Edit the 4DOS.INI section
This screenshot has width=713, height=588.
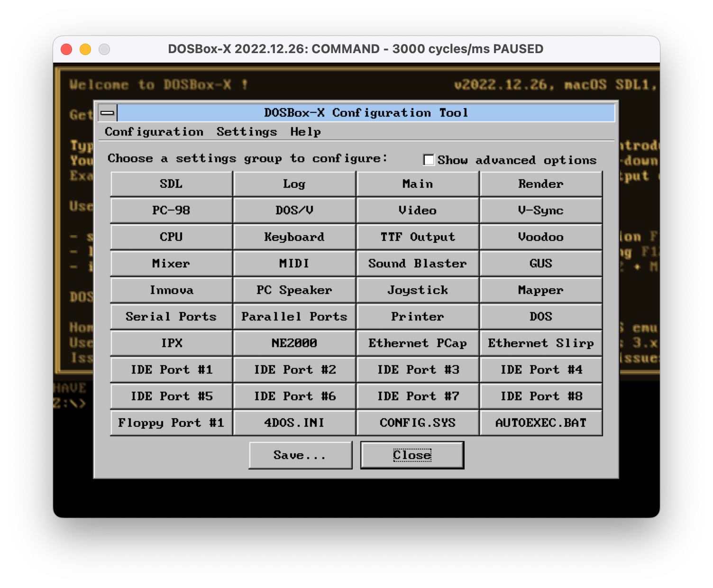[x=294, y=423]
